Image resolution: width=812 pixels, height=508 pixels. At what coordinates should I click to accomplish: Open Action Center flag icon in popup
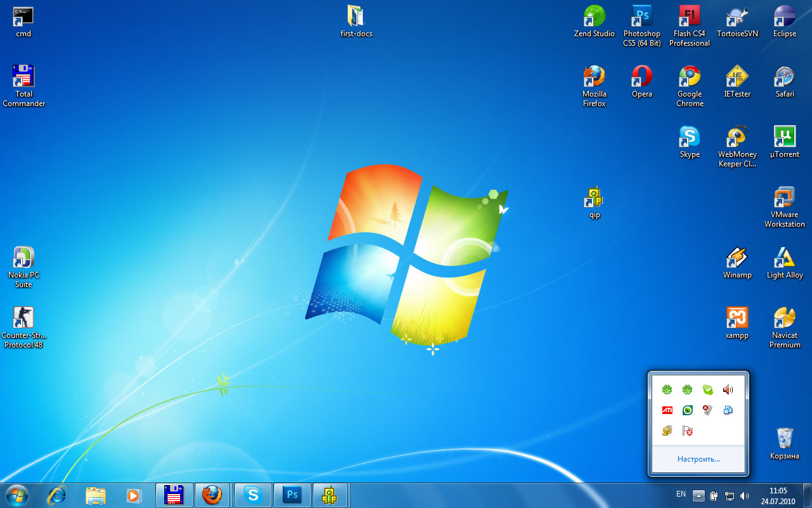click(687, 431)
